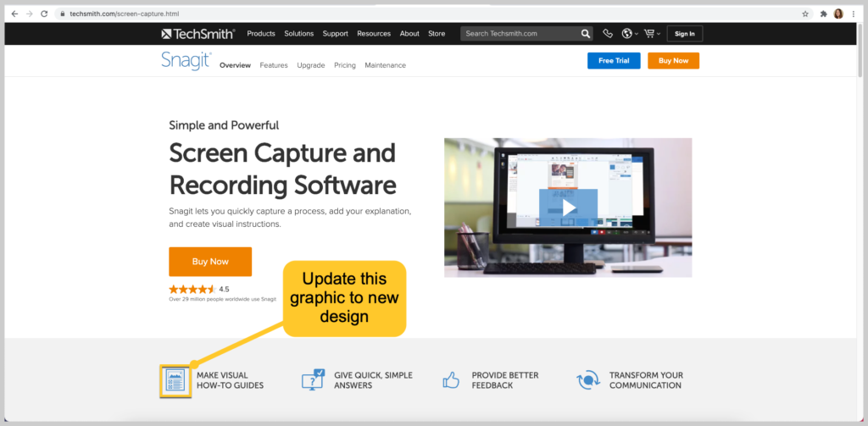This screenshot has height=426, width=868.
Task: Go to the Store
Action: [x=437, y=34]
